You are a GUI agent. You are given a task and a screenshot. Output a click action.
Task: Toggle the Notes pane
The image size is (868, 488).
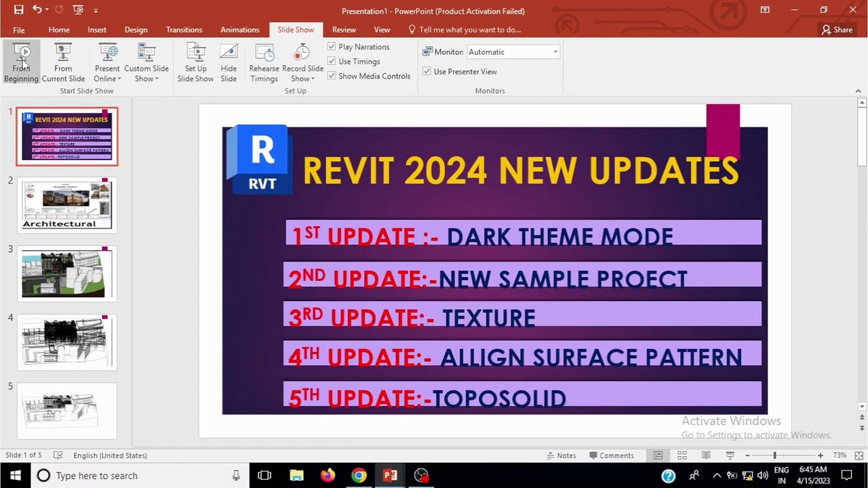pos(561,455)
